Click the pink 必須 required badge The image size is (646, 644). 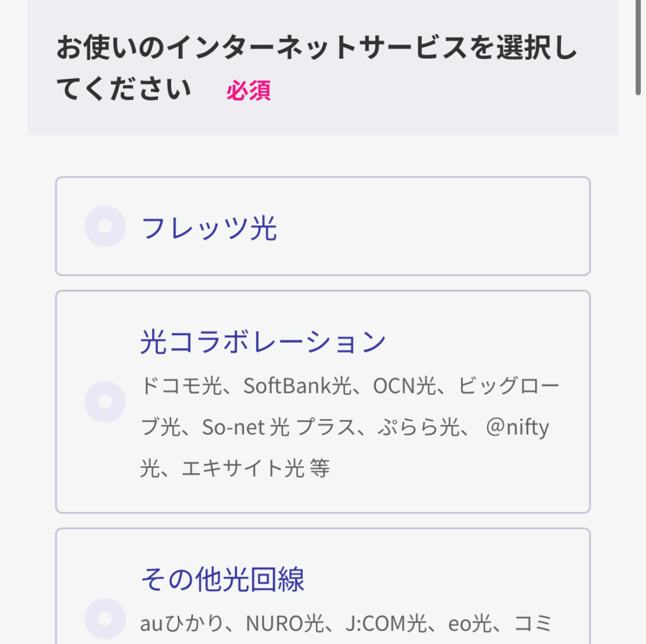point(248,91)
